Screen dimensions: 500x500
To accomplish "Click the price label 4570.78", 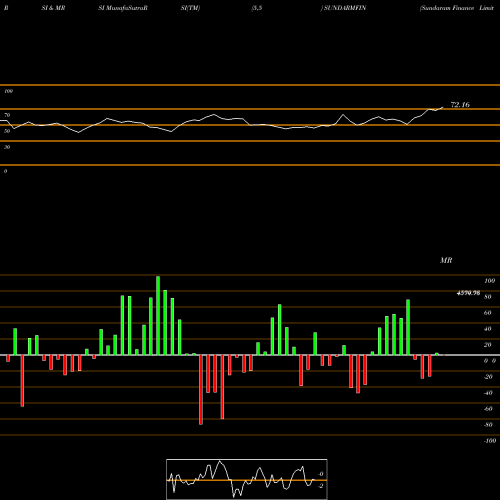I will pos(468,293).
